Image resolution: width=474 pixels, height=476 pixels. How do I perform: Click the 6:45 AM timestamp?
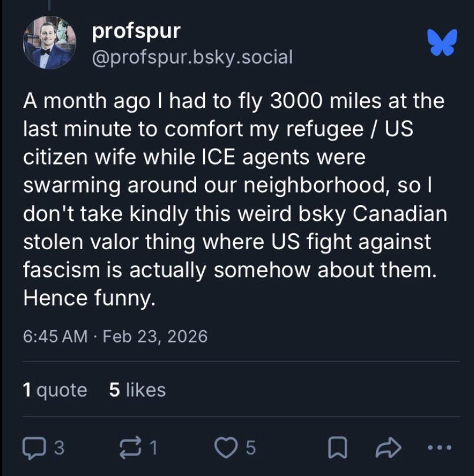[x=55, y=336]
